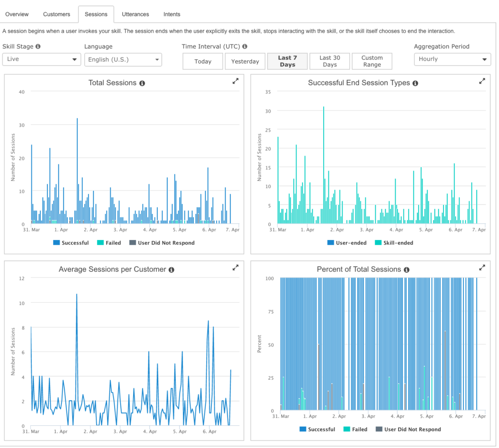Go to the Customers tab
This screenshot has height=448, width=499.
pyautogui.click(x=57, y=14)
